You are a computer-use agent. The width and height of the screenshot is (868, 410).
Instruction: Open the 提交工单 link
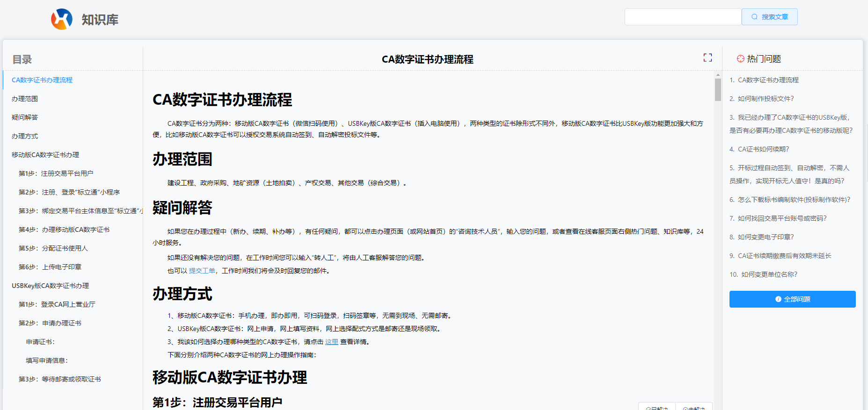202,271
